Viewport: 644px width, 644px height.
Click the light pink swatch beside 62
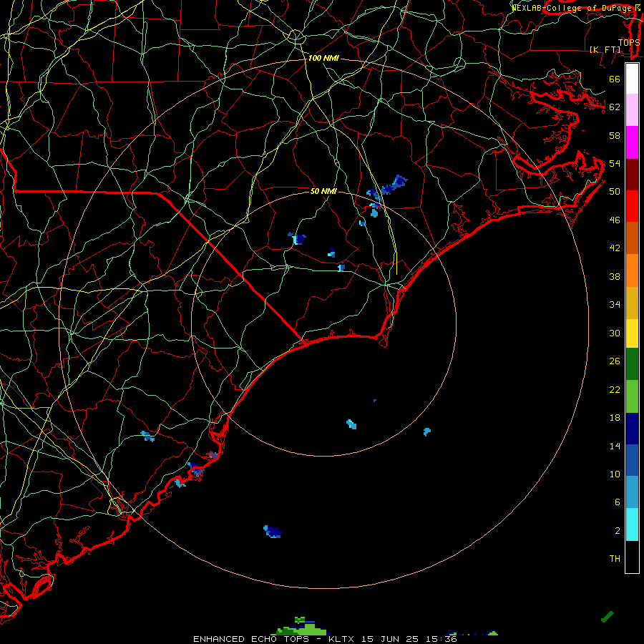pos(632,110)
